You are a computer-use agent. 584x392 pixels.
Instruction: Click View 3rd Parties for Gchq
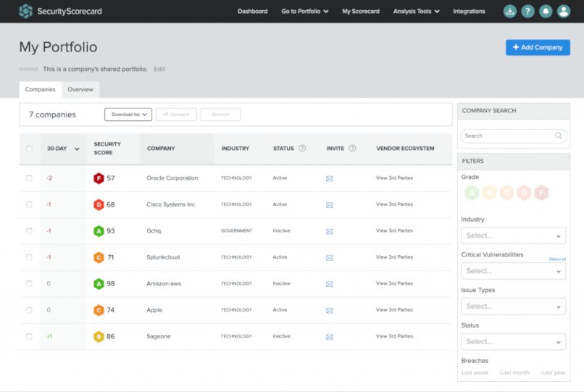coord(394,230)
